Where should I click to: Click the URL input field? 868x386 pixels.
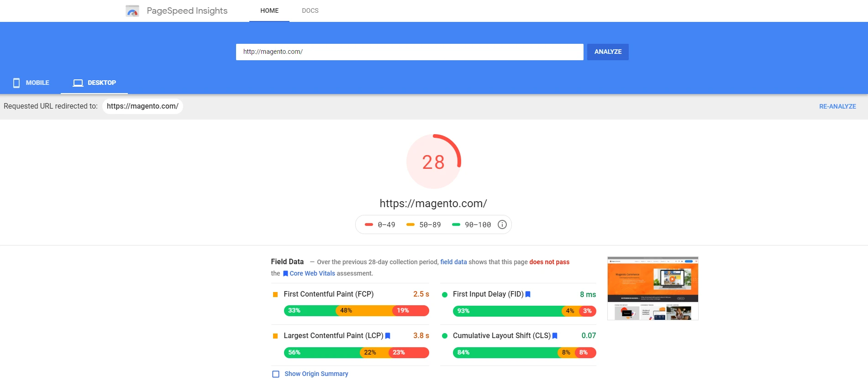pyautogui.click(x=409, y=52)
